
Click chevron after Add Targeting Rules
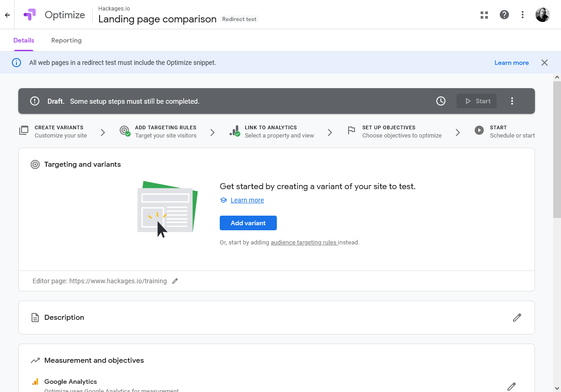coord(212,132)
